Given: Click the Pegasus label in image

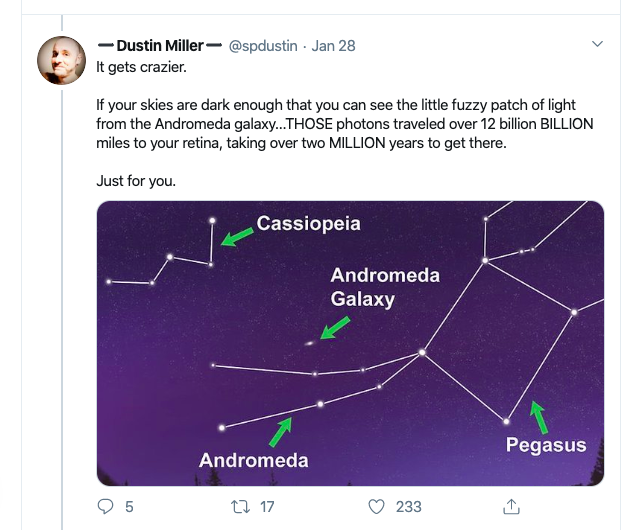Looking at the screenshot, I should pyautogui.click(x=545, y=446).
